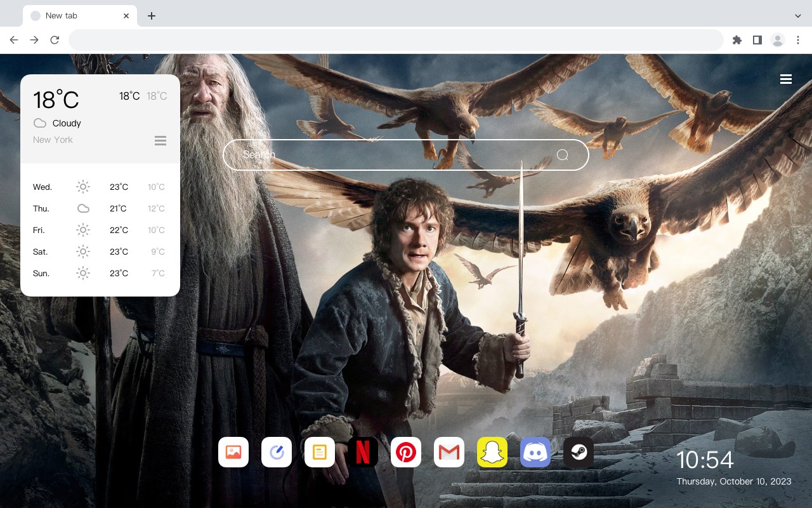The height and width of the screenshot is (508, 812).
Task: Launch the Gmail shortcut
Action: (449, 452)
